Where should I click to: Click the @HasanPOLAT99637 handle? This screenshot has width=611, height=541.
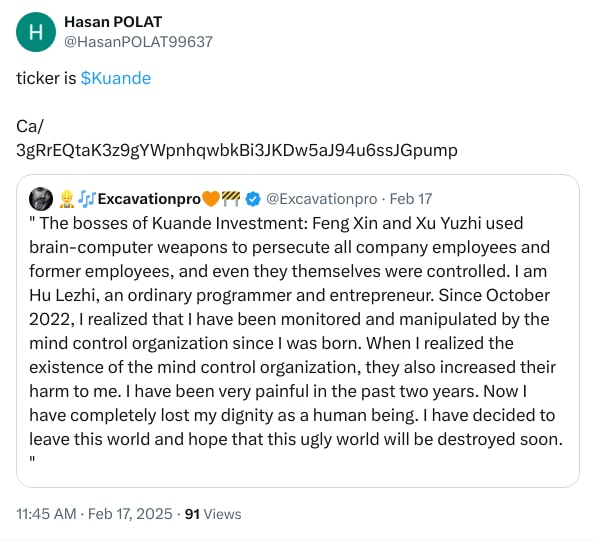(x=138, y=41)
